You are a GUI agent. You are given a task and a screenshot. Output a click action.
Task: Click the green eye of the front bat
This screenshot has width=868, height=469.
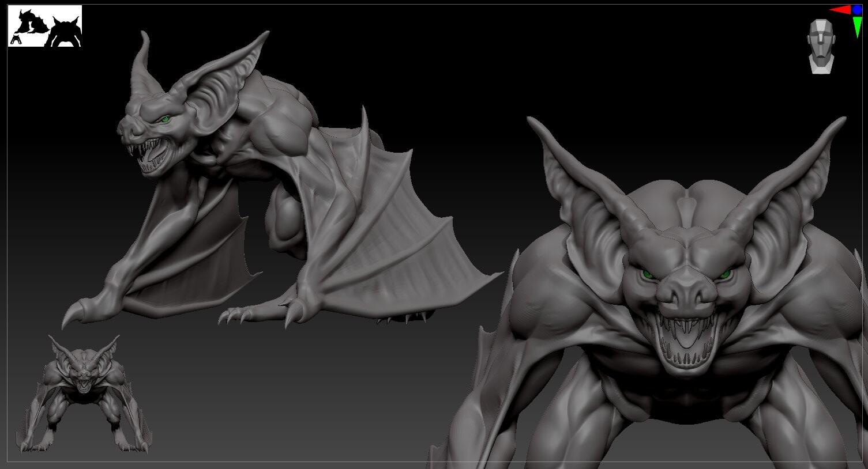click(648, 275)
